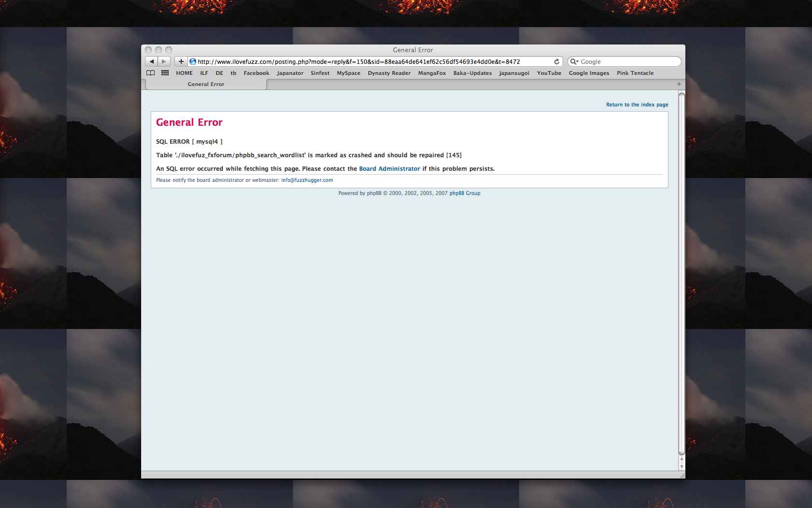Screen dimensions: 812x508
Task: Open the bookmarks book icon
Action: pos(151,73)
